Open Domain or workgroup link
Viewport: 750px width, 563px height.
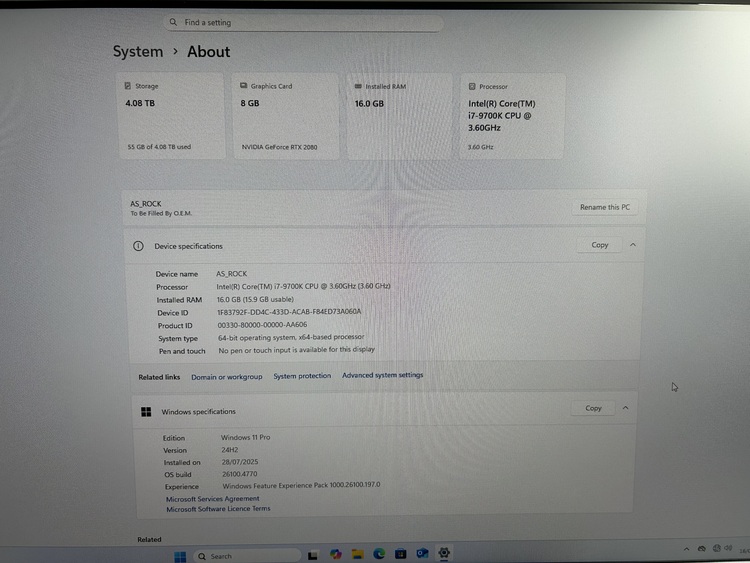(x=227, y=377)
